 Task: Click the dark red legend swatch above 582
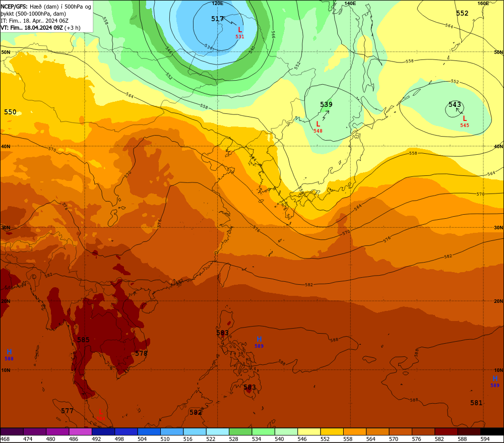tap(446, 431)
